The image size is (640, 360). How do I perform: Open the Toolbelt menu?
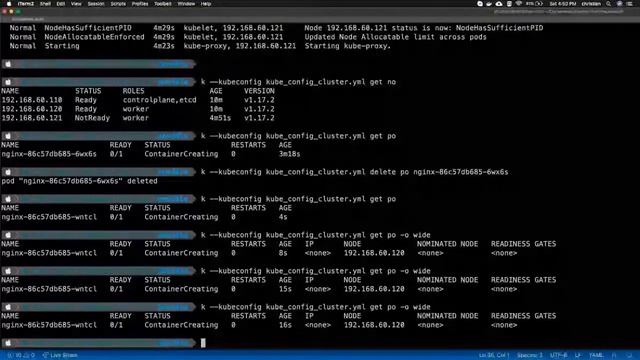163,4
